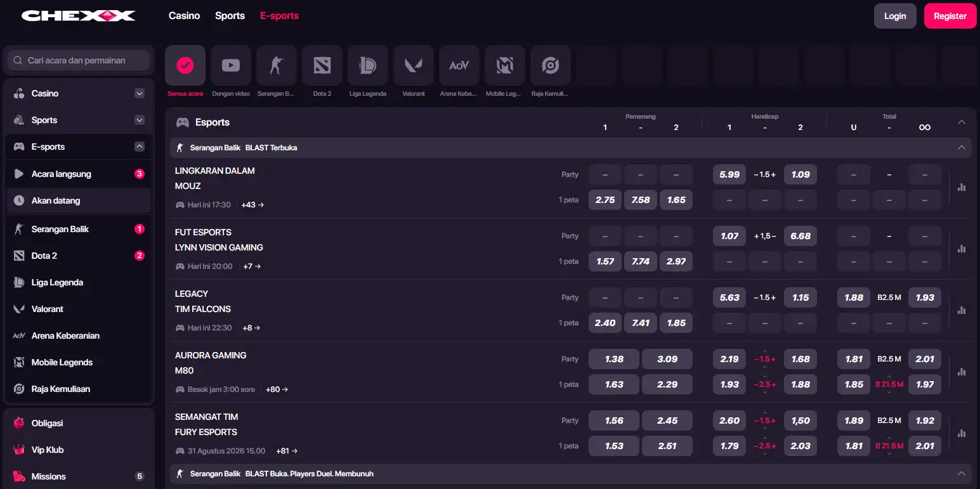Select Party odds 1.38 for AURORA GAMING
980x489 pixels.
614,359
